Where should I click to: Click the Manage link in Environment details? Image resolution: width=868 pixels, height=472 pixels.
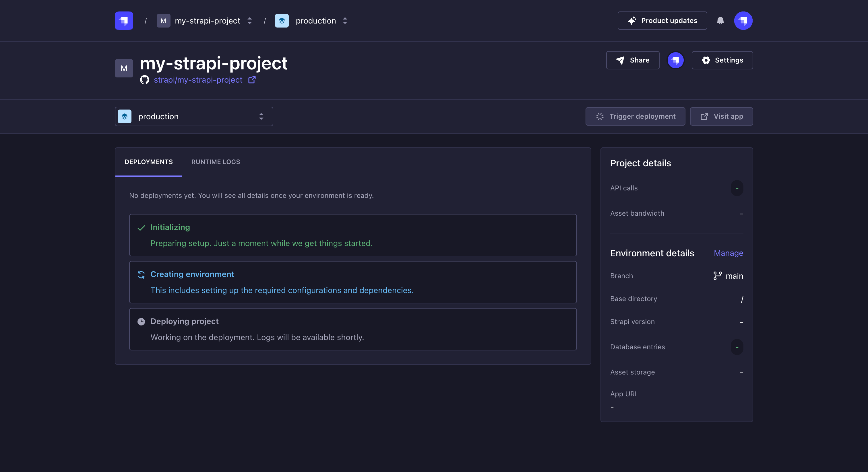click(728, 253)
